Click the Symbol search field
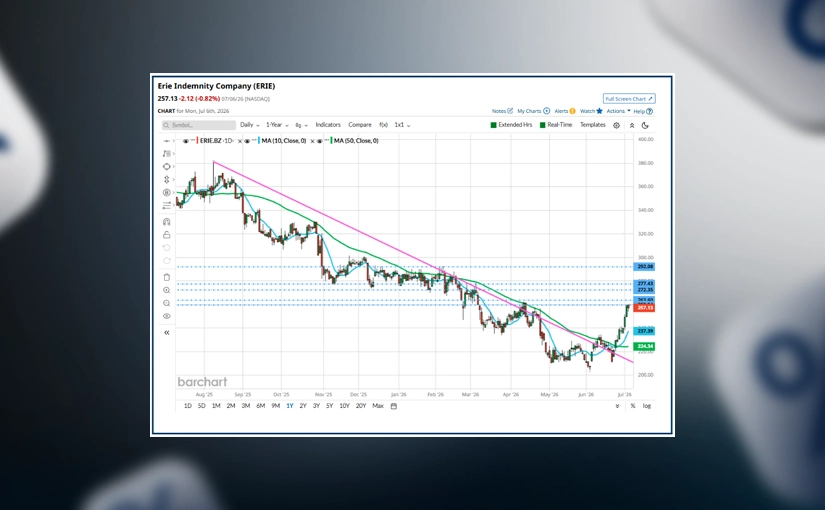825x510 pixels. pyautogui.click(x=199, y=125)
